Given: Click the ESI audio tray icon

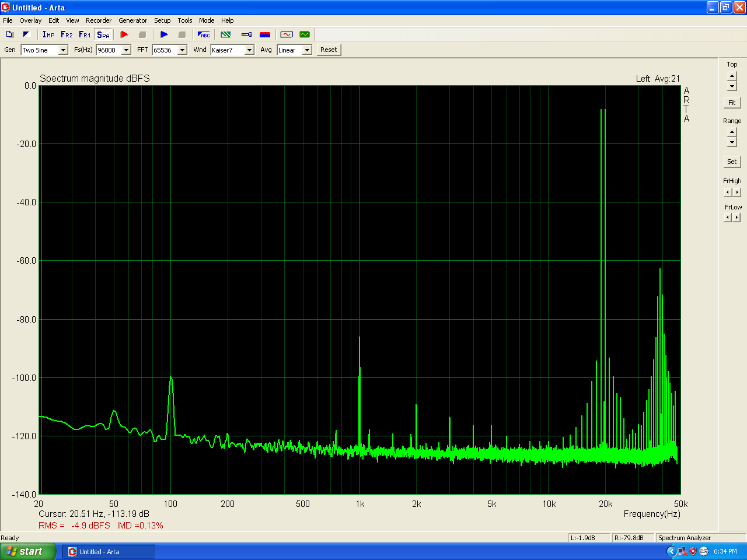Looking at the screenshot, I should (704, 551).
